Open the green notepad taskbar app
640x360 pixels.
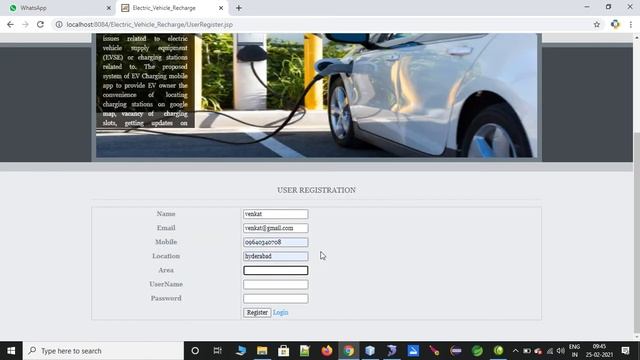click(305, 351)
